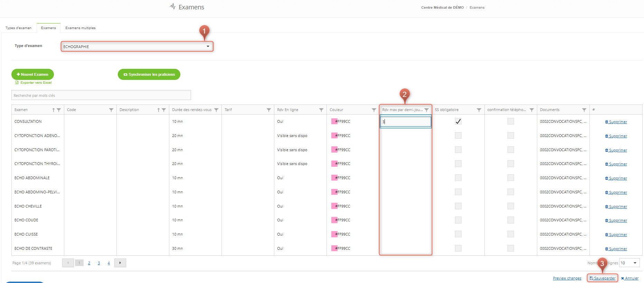Uncheck SS obligatoire for CONSULTATION

458,121
